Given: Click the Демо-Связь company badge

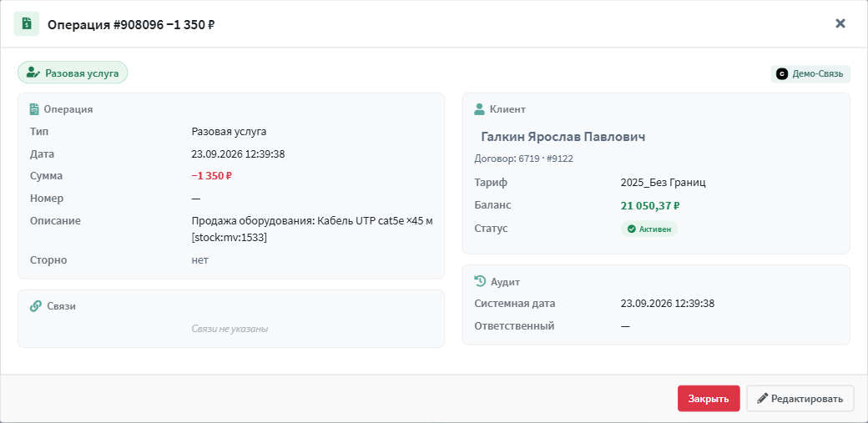Looking at the screenshot, I should (x=810, y=74).
